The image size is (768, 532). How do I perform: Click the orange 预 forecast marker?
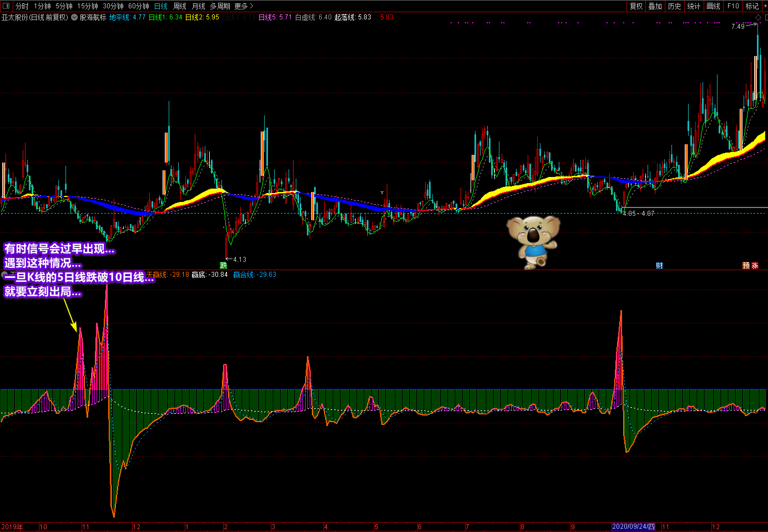click(746, 266)
